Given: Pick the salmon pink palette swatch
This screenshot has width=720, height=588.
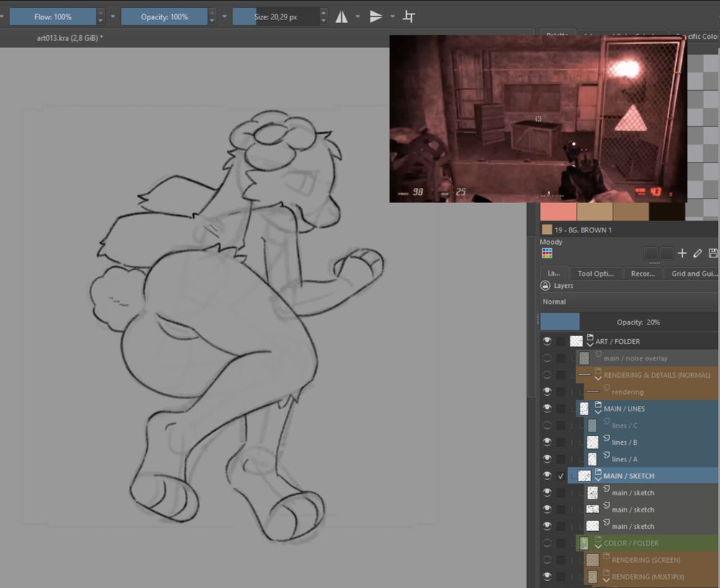Looking at the screenshot, I should 558,212.
